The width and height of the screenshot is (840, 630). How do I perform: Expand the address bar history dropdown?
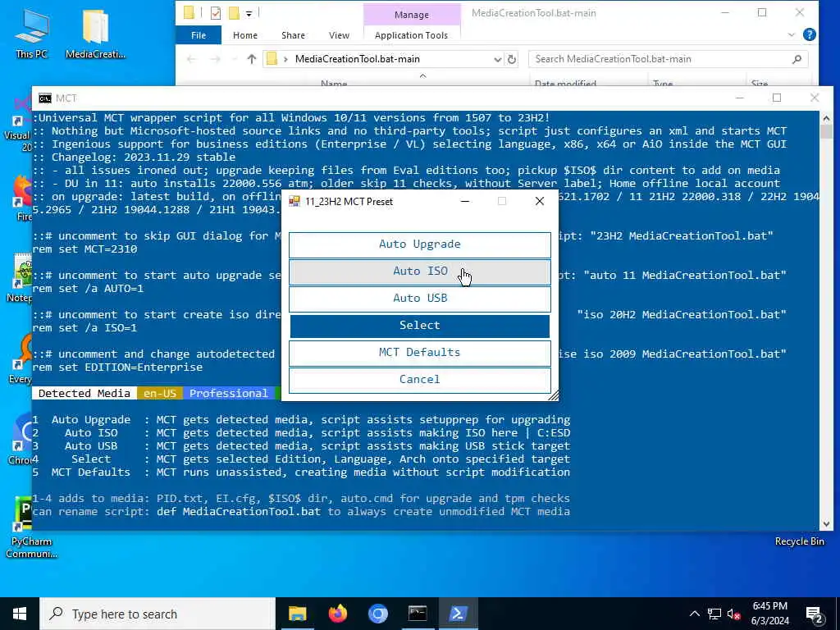(x=498, y=59)
